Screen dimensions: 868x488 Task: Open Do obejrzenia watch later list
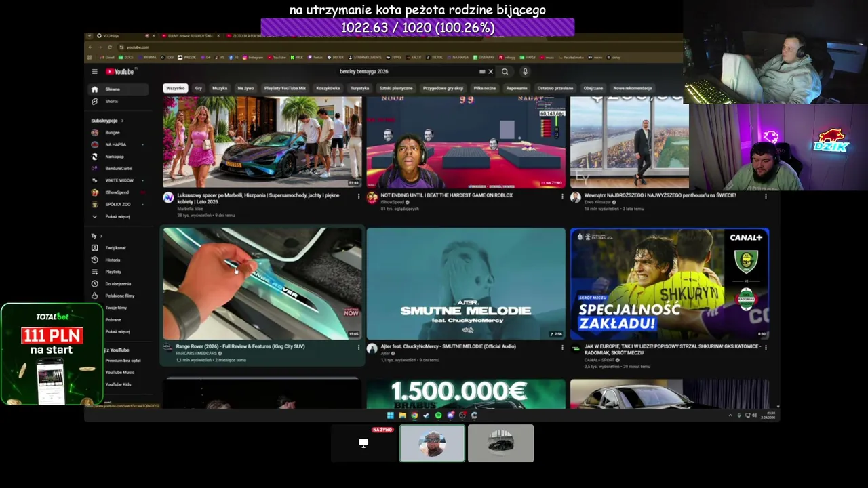(x=119, y=284)
